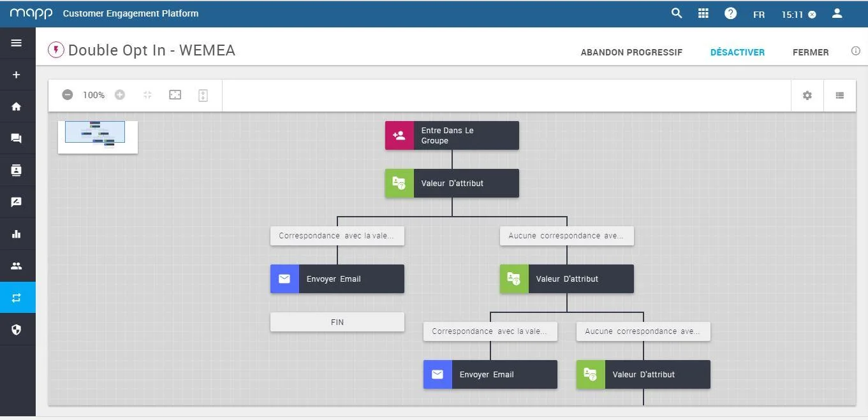Screen dimensions: 868x420
Task: Open the list view icon
Action: pos(840,96)
